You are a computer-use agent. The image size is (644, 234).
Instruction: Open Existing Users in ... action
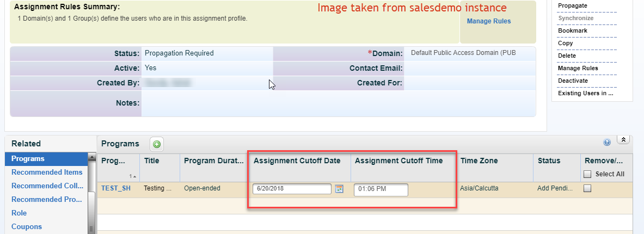[x=585, y=93]
